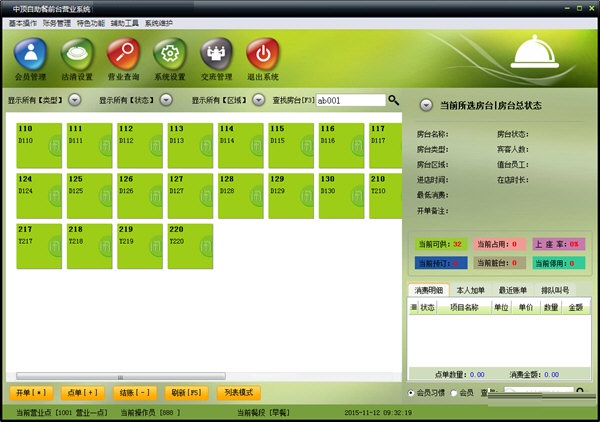
Task: Open the 财务管理 menu
Action: tap(57, 21)
